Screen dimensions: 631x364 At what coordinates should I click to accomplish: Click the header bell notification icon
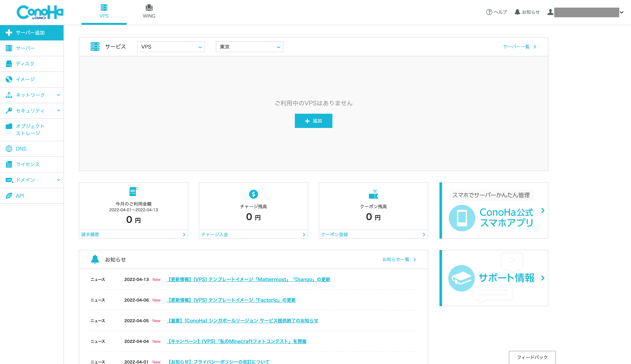tap(517, 12)
